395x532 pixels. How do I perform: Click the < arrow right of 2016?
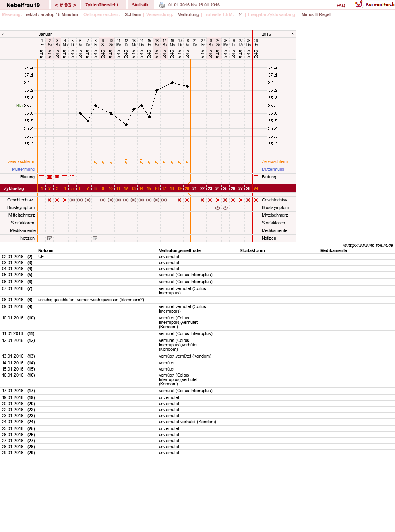(x=293, y=34)
